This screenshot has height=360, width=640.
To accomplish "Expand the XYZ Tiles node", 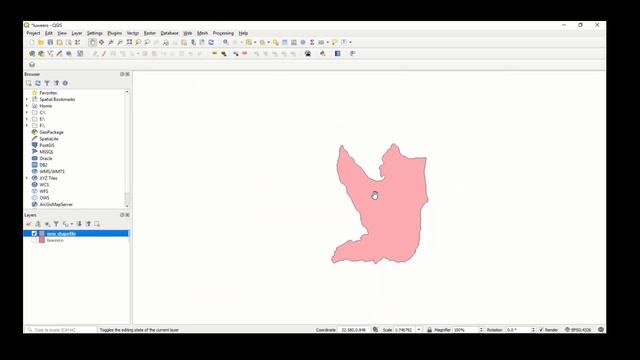I will (x=27, y=178).
